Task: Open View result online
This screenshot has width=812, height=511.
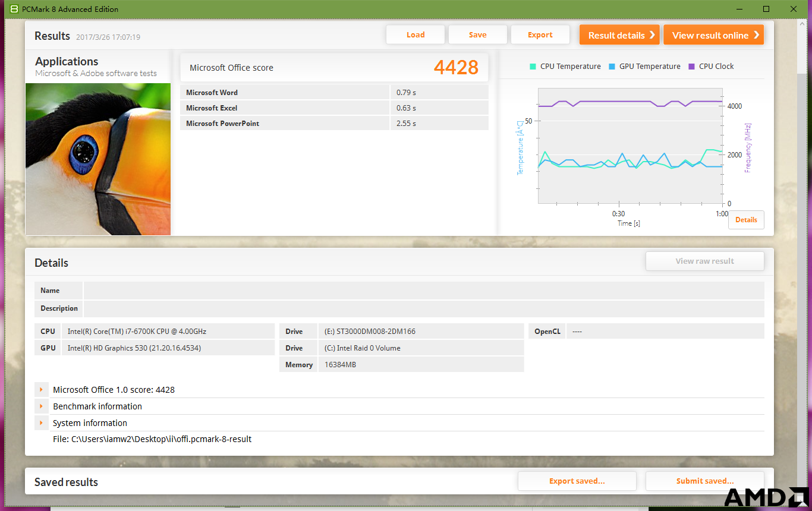Action: tap(713, 35)
